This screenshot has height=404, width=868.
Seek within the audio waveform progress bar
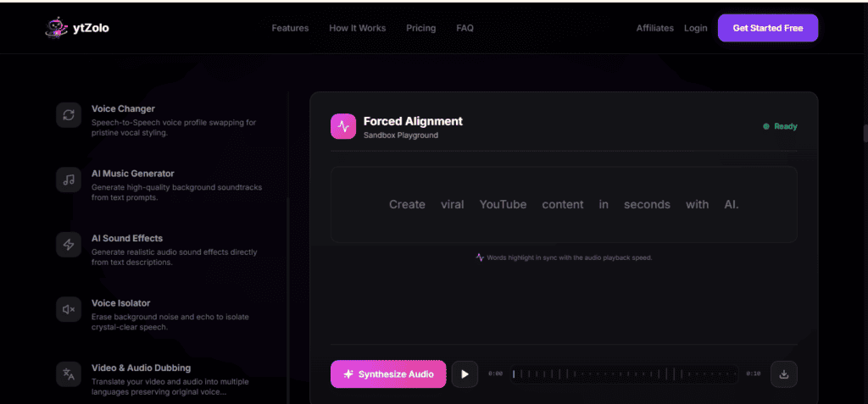623,374
